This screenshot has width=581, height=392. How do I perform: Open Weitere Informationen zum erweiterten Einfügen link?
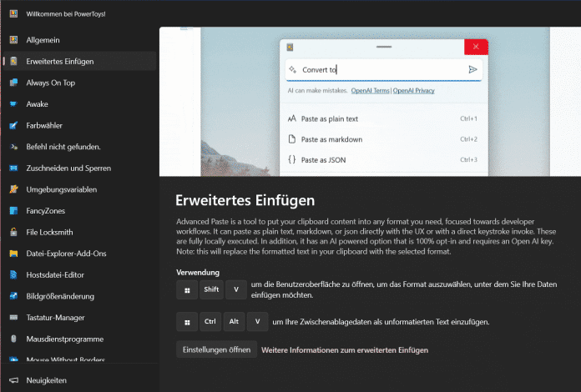[345, 349]
